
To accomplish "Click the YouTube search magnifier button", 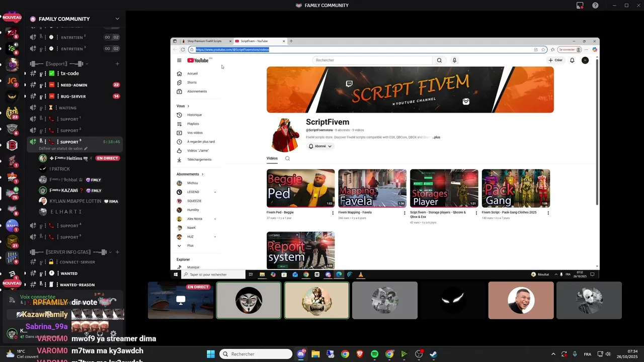I will (439, 60).
